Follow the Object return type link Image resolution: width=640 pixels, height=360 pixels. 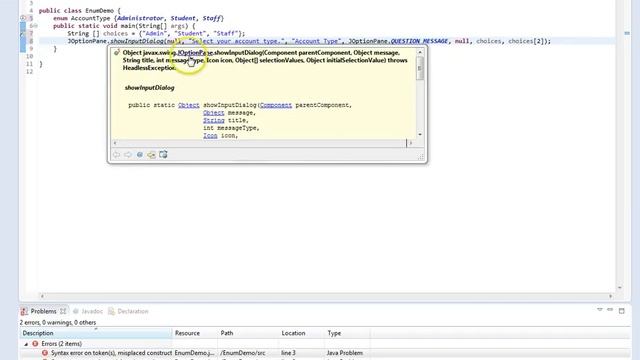pyautogui.click(x=189, y=105)
